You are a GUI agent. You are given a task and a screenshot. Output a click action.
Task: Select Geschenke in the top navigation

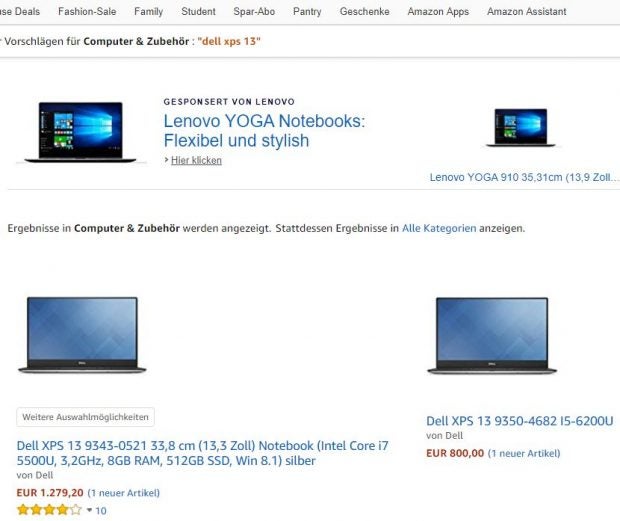point(364,11)
